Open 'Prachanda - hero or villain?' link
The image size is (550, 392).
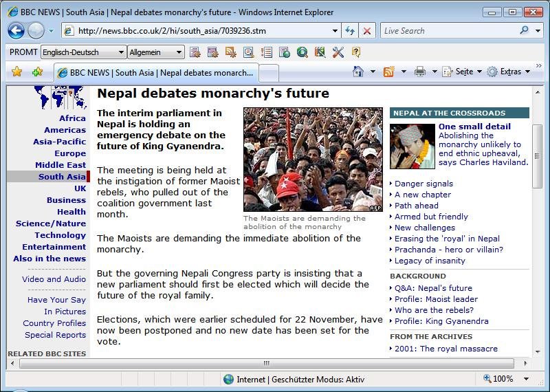(449, 250)
